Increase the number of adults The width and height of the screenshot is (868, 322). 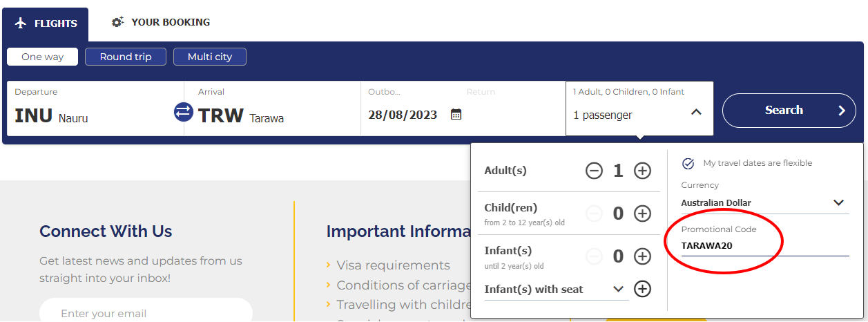click(x=643, y=171)
